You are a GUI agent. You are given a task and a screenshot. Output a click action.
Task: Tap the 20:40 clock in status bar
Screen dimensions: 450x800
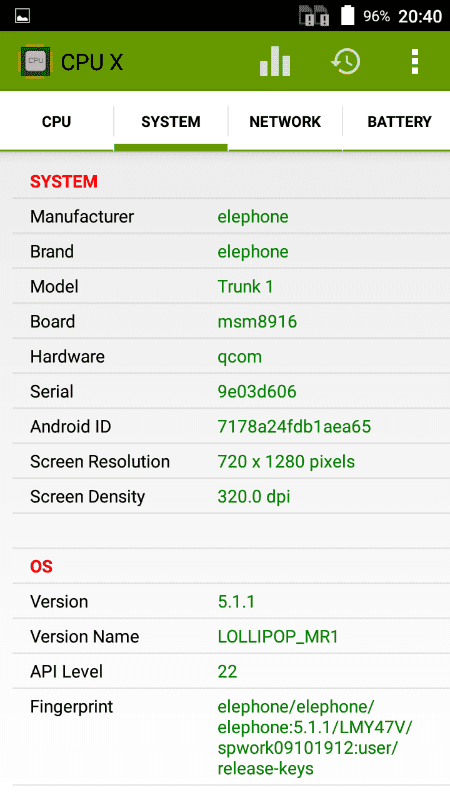[420, 16]
